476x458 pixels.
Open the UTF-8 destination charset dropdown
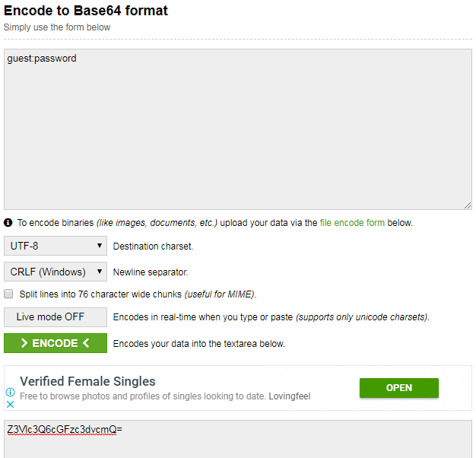click(x=55, y=246)
